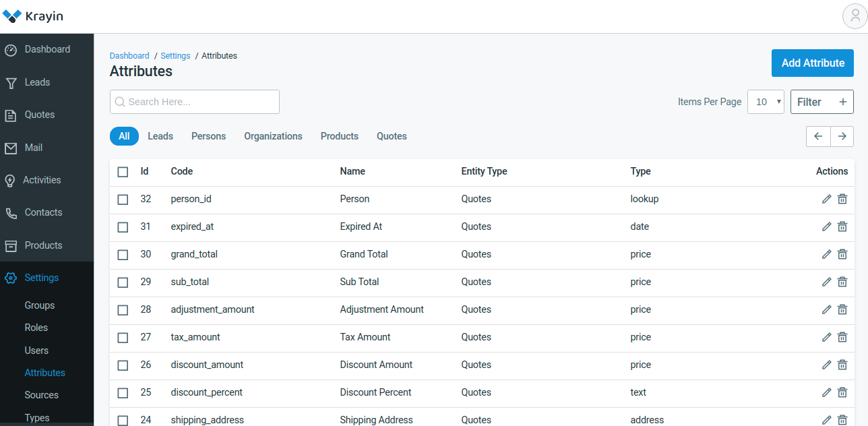Delete the expired_at attribute using the trash icon

pyautogui.click(x=842, y=226)
